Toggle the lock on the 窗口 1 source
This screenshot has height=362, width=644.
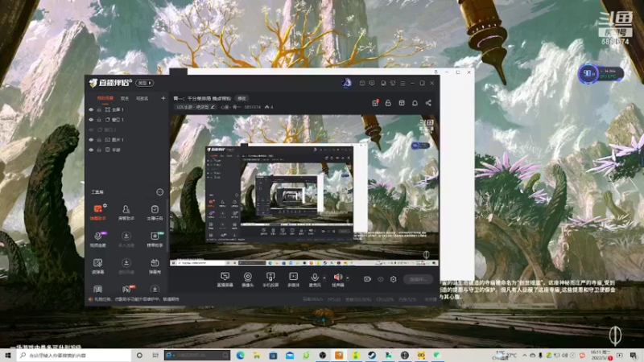(x=99, y=119)
